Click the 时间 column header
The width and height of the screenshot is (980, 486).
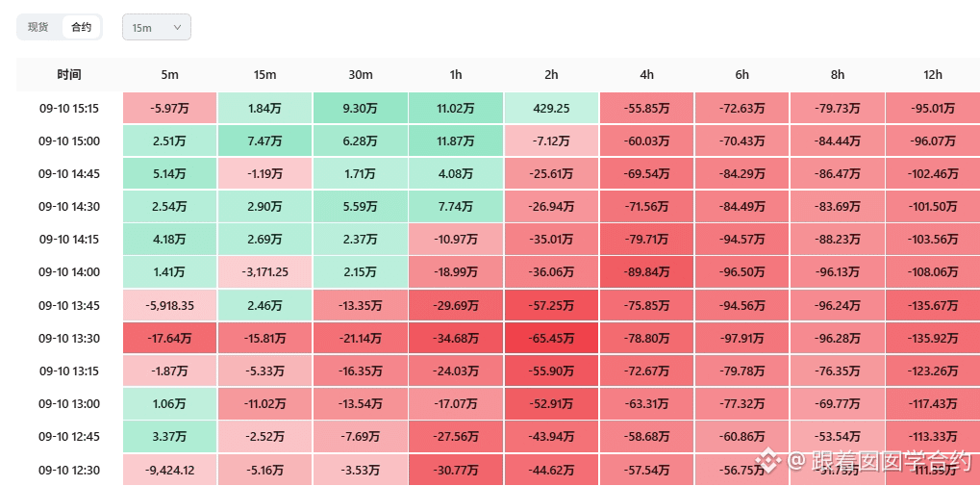[69, 75]
